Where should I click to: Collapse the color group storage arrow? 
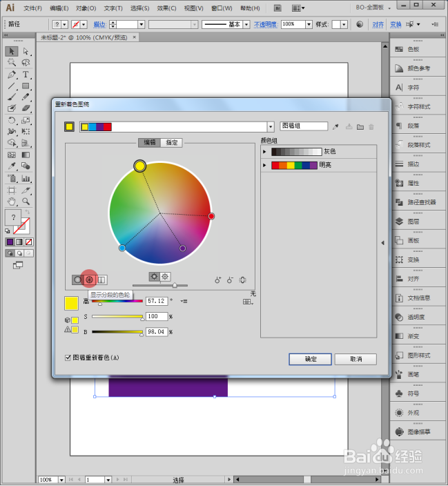pos(383,243)
